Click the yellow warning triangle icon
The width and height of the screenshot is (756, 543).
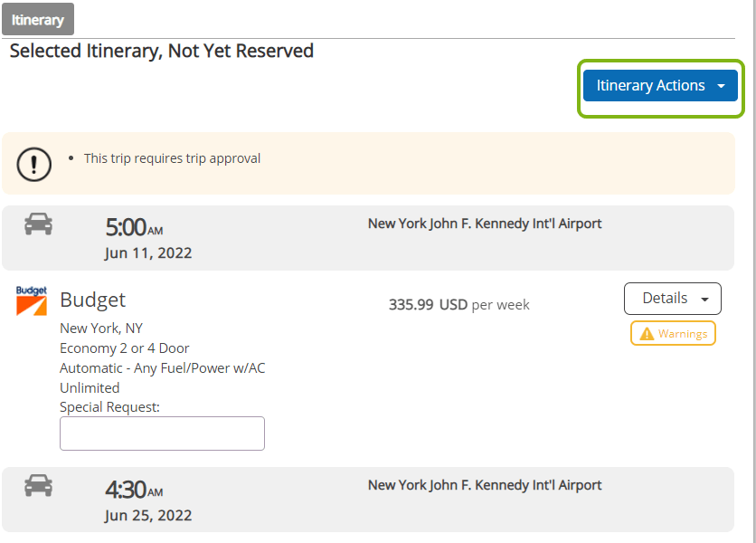tap(645, 333)
